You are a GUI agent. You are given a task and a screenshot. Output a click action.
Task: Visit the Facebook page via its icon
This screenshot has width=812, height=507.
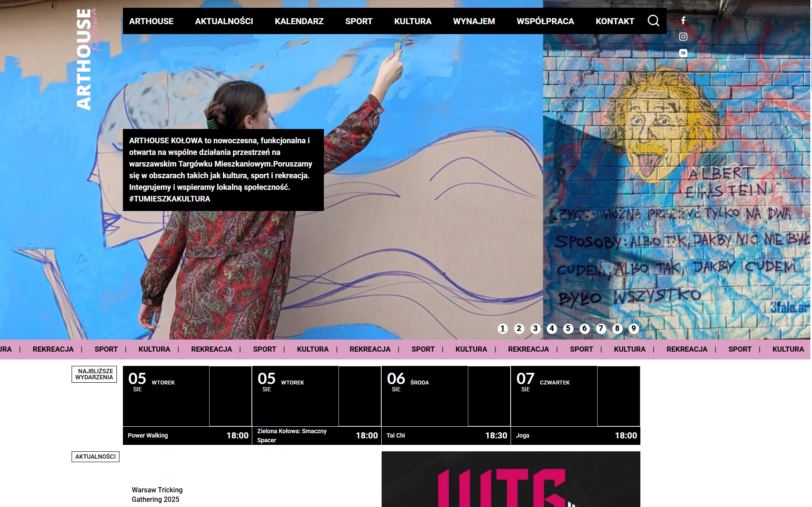(683, 20)
